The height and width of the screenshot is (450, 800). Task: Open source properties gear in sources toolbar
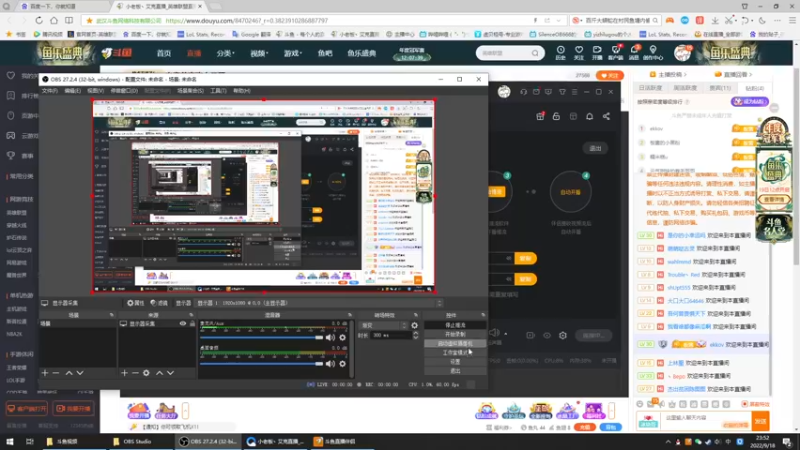click(146, 373)
